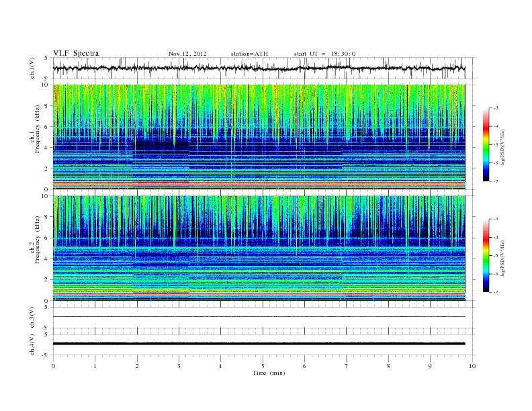
Task: Click the '9' tick on the time axis
Action: [x=430, y=366]
